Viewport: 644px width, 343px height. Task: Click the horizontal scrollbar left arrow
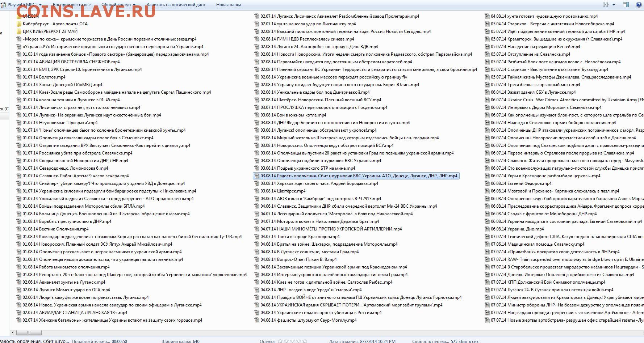point(13,333)
